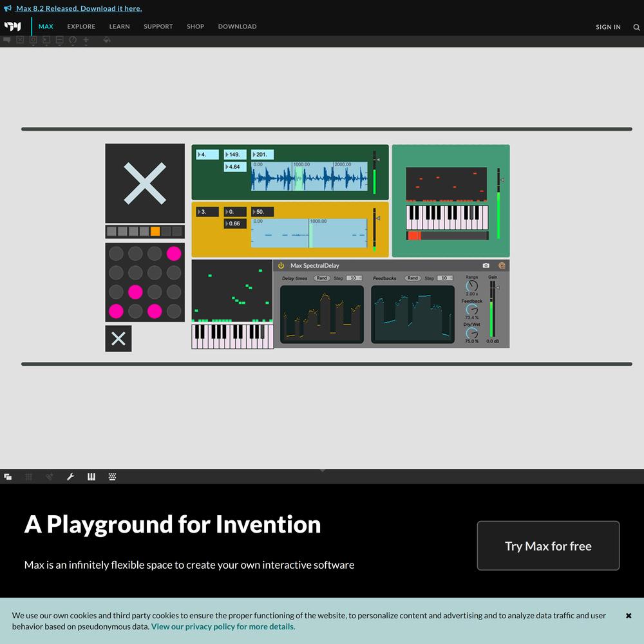Click the plus add-object icon in toolbar

86,40
